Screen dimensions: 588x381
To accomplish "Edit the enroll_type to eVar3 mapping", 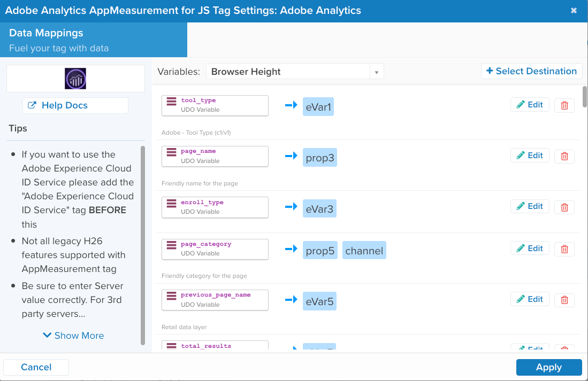I will [x=530, y=206].
